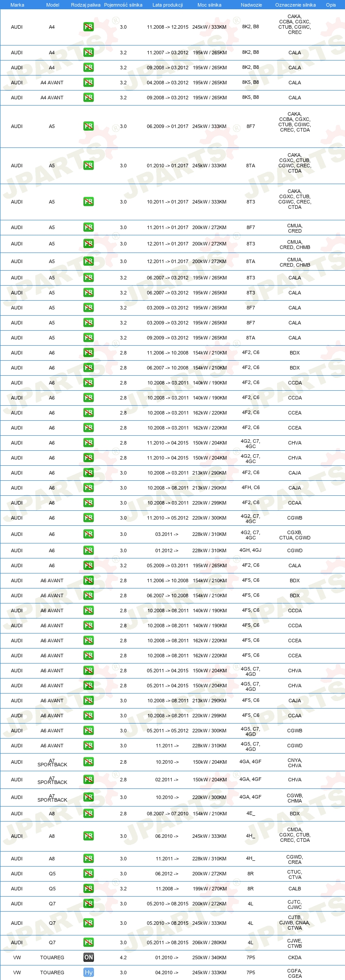Select the 199kW / 270KM power cell
This screenshot has width=345, height=980.
pos(210,889)
